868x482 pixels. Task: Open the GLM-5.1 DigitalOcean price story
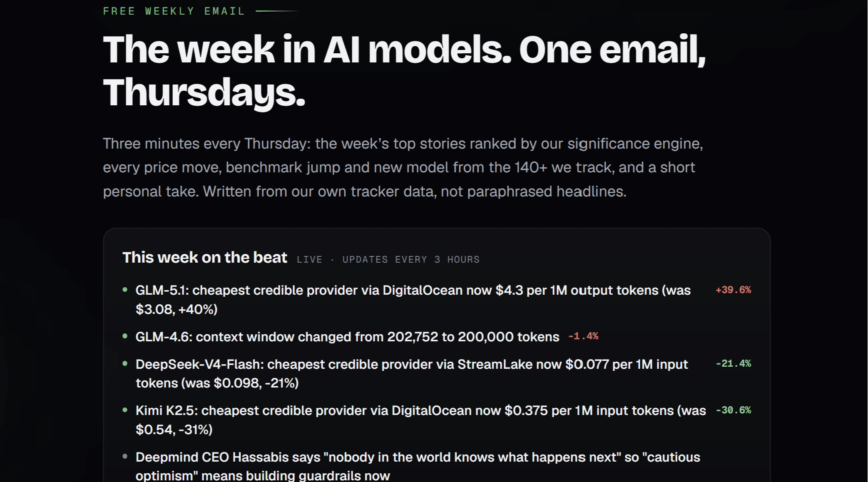pyautogui.click(x=413, y=300)
